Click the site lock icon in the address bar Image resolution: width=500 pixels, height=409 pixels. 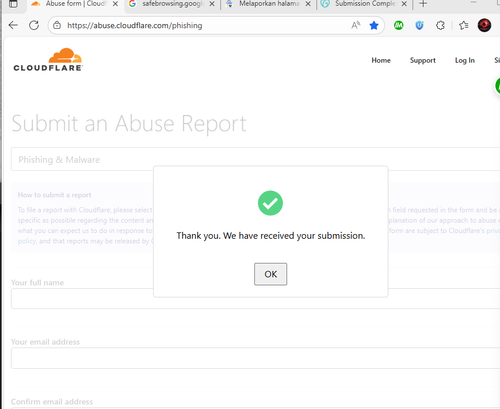pos(57,25)
